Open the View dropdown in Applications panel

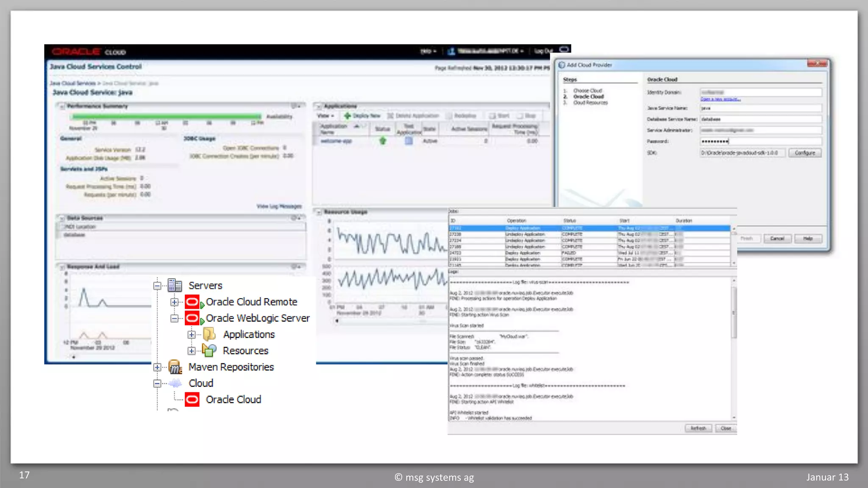click(x=325, y=116)
